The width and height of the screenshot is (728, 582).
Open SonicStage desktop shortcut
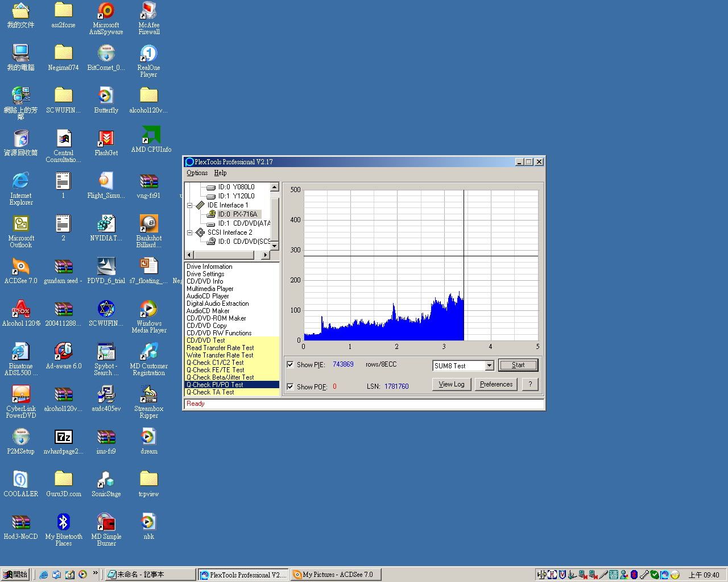click(106, 484)
